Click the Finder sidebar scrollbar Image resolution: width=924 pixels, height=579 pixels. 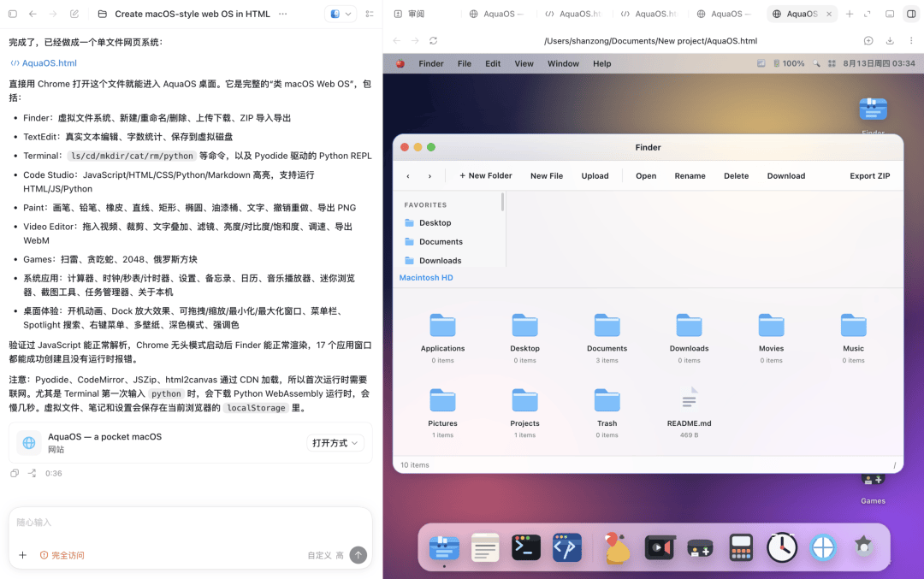coord(503,202)
